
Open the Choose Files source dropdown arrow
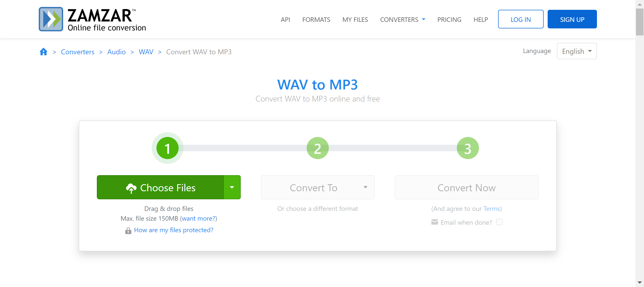[232, 187]
